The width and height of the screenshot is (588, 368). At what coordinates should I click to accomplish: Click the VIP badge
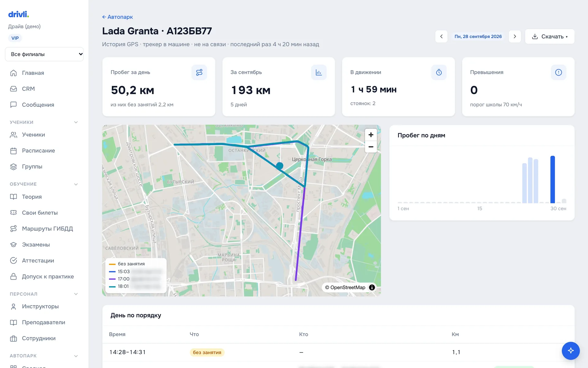[15, 38]
